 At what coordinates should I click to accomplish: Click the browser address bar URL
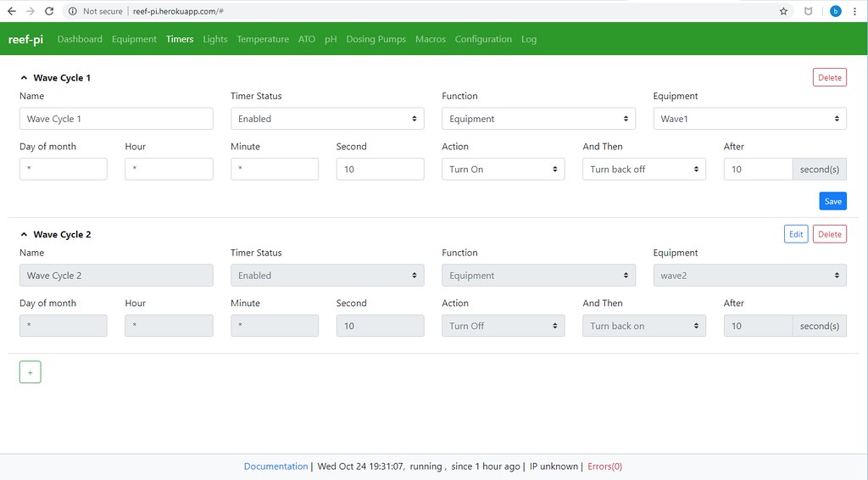(178, 11)
